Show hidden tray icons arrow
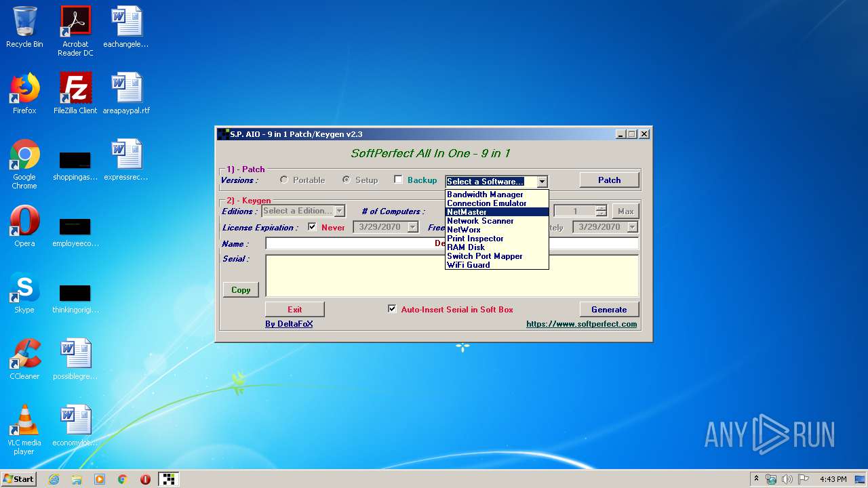Viewport: 868px width, 488px height. click(756, 479)
